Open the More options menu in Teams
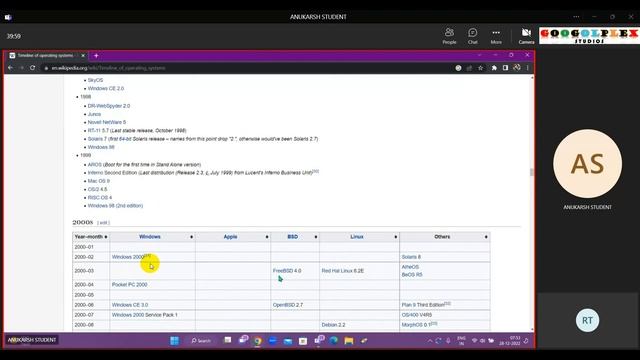The height and width of the screenshot is (360, 640). (496, 36)
